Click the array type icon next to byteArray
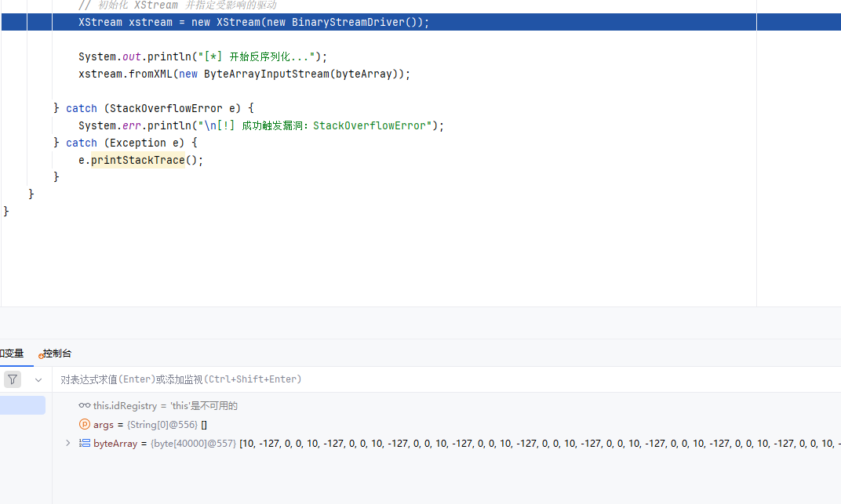This screenshot has width=841, height=504. pos(85,443)
